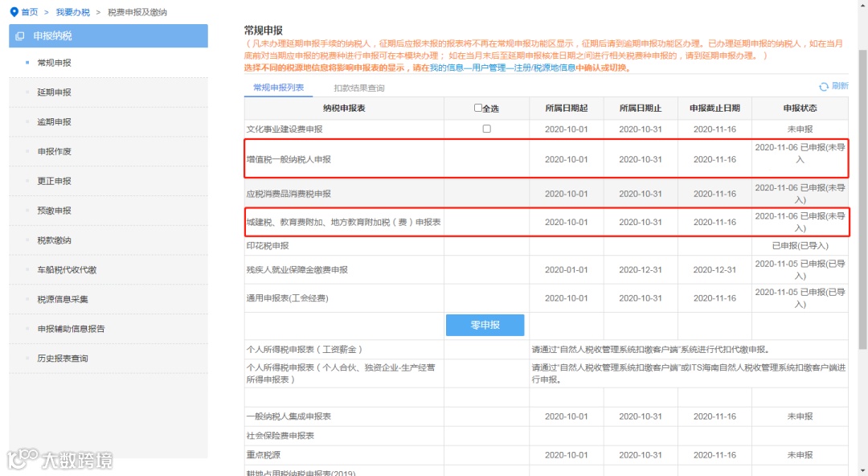Switch to 常规申报列表 tab
The image size is (868, 476).
click(278, 88)
